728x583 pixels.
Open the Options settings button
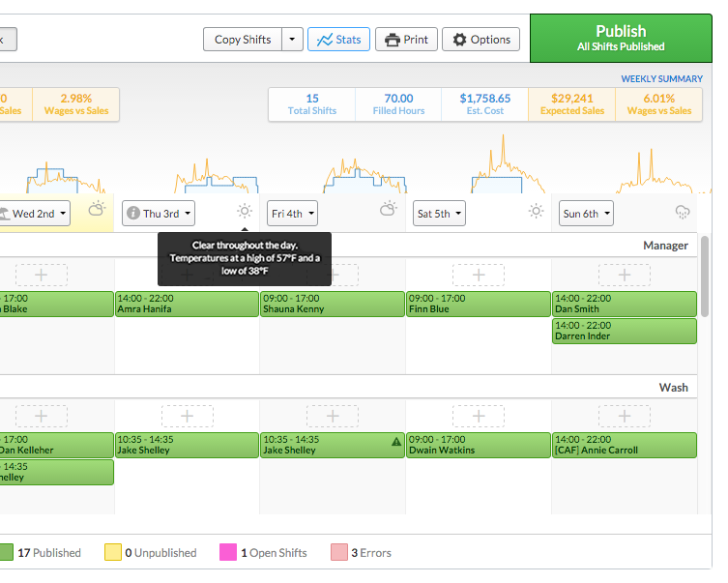pyautogui.click(x=480, y=40)
